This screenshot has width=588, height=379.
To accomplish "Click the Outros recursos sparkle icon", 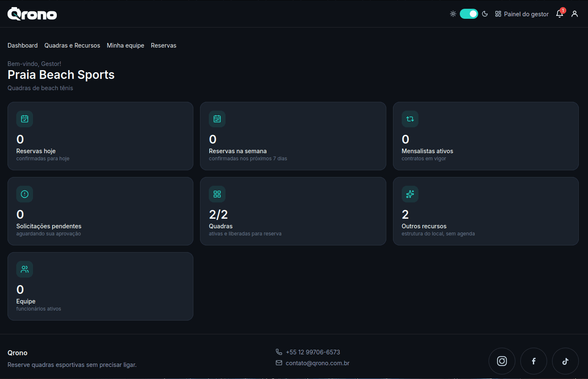I will click(x=410, y=194).
